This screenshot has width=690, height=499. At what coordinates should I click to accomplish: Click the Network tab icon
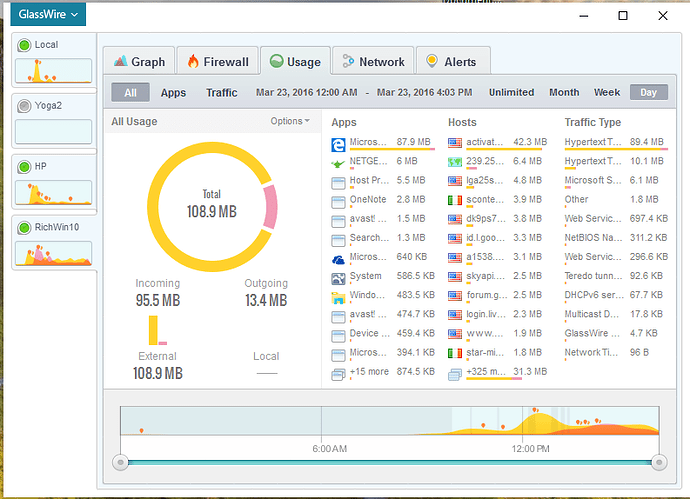point(348,61)
